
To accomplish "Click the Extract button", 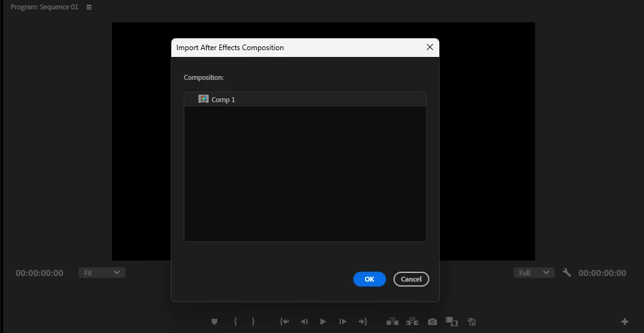I will click(x=412, y=321).
